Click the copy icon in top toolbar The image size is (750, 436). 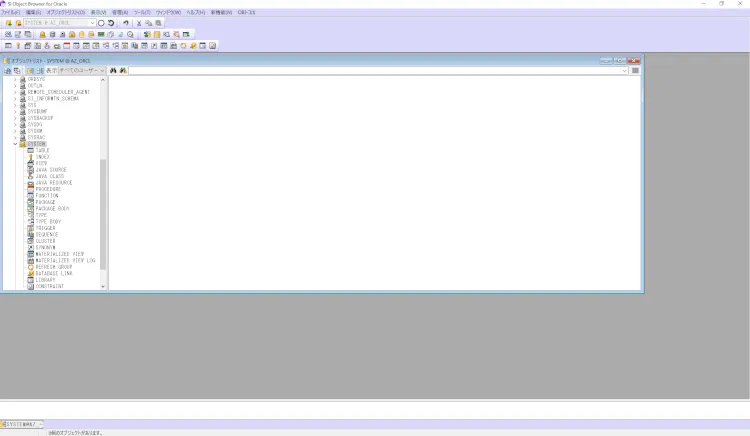[148, 23]
